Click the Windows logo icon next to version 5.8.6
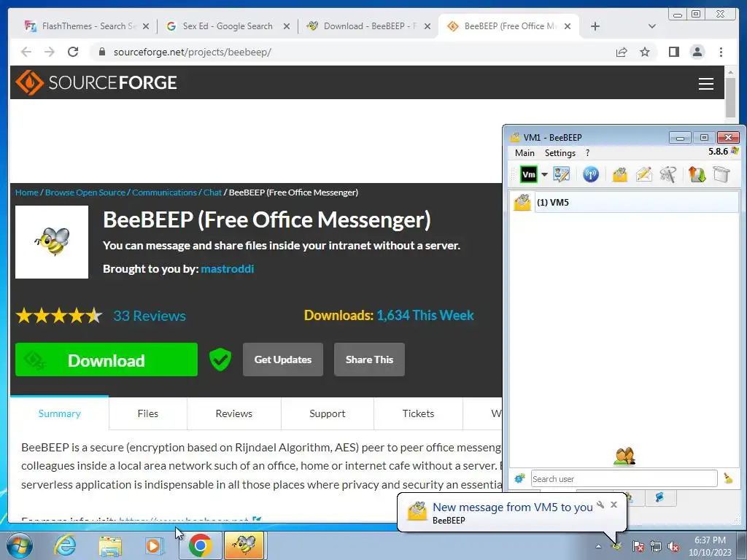 pyautogui.click(x=734, y=152)
